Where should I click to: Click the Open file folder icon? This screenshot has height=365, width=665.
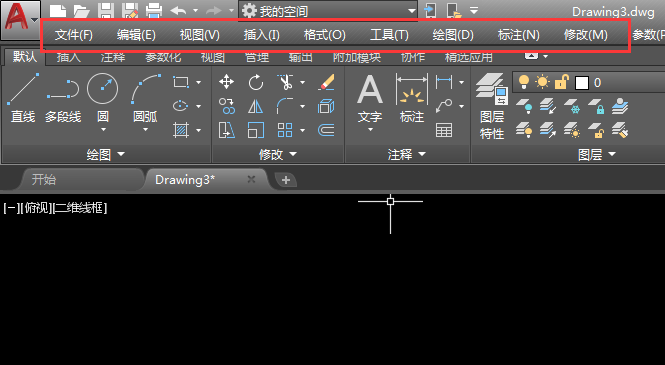[81, 11]
